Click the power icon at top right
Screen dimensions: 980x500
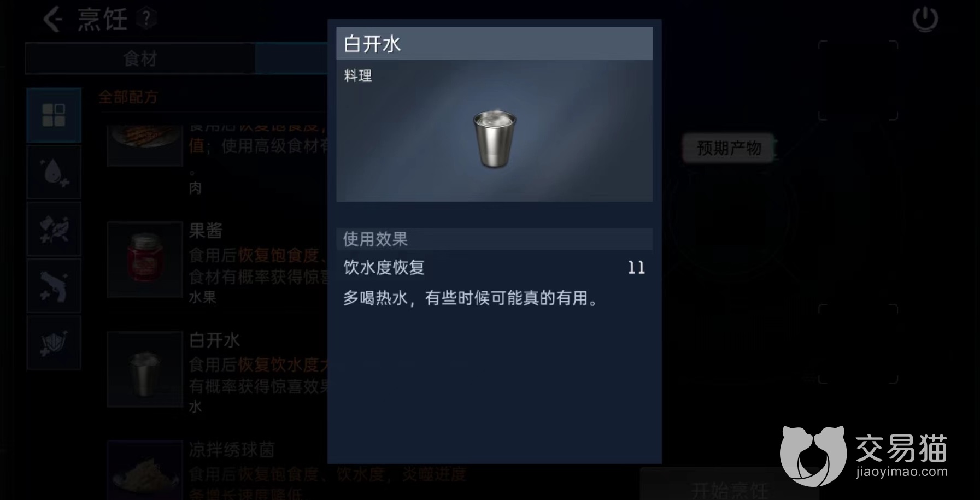(925, 19)
